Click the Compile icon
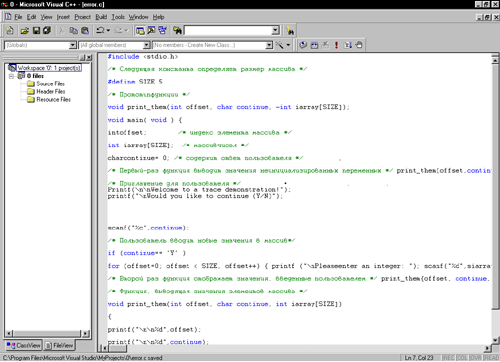Viewport: 500px width, 362px height. tap(303, 45)
